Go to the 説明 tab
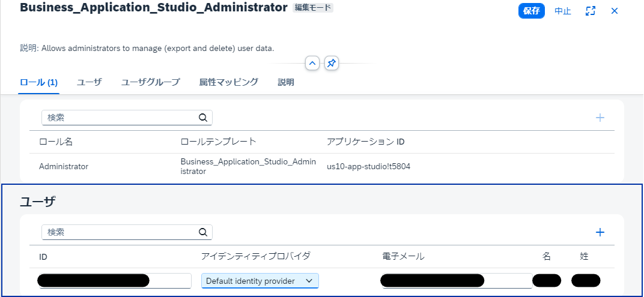This screenshot has width=644, height=297. tap(286, 82)
